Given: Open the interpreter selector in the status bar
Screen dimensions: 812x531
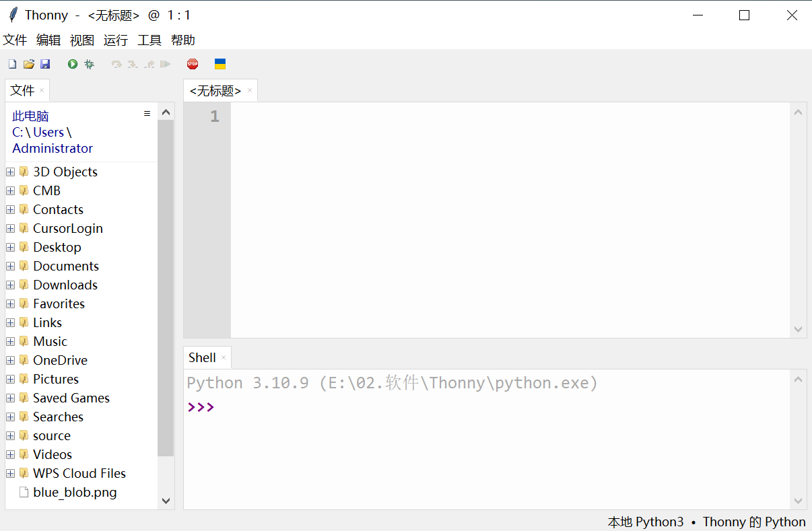Looking at the screenshot, I should [707, 522].
